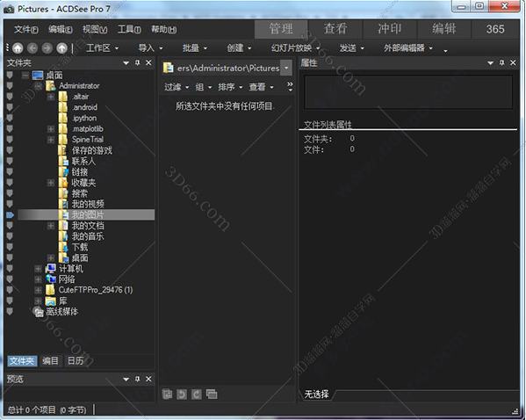Click the compare images icon
The height and width of the screenshot is (420, 526).
pyautogui.click(x=212, y=395)
